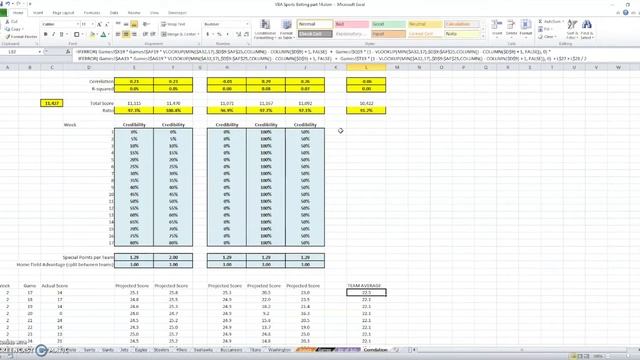Expand Merge & Center dropdown arrow
640x360 pixels.
tap(198, 34)
